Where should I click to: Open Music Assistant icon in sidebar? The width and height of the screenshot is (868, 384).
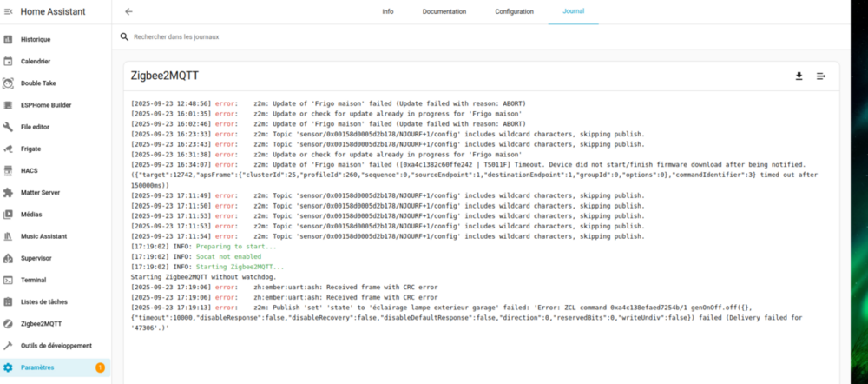[8, 236]
